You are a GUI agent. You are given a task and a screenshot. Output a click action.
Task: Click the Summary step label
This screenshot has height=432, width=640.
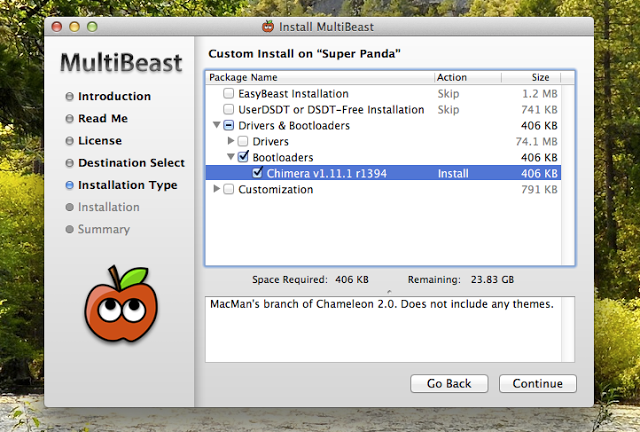(x=104, y=229)
